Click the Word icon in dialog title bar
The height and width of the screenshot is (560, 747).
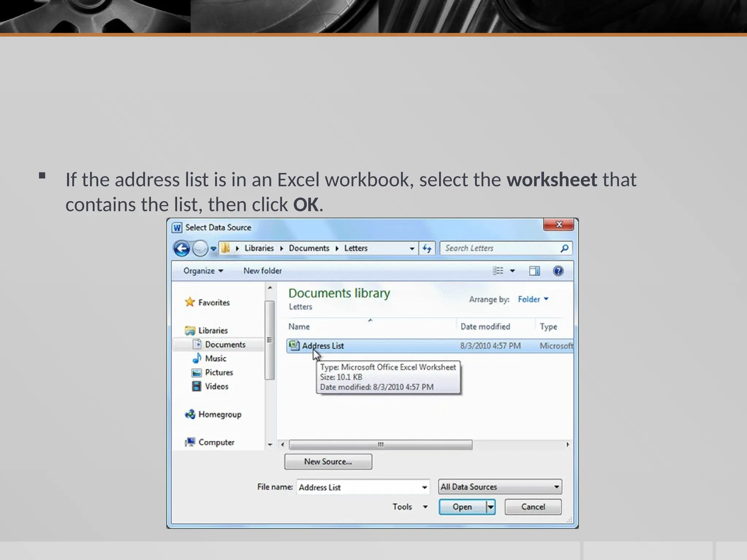coord(177,227)
